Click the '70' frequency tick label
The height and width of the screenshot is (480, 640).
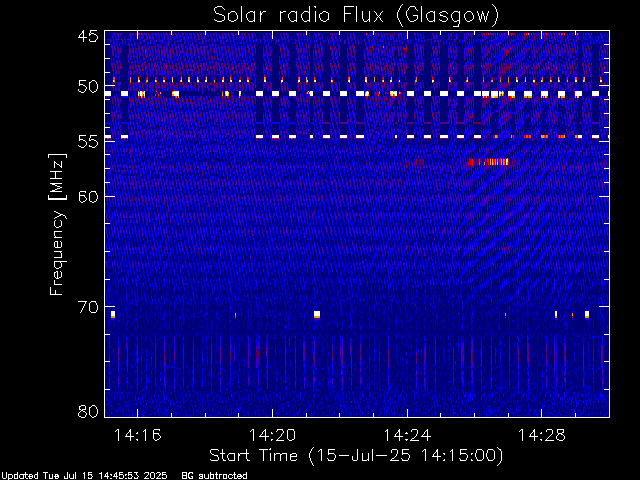pos(88,307)
